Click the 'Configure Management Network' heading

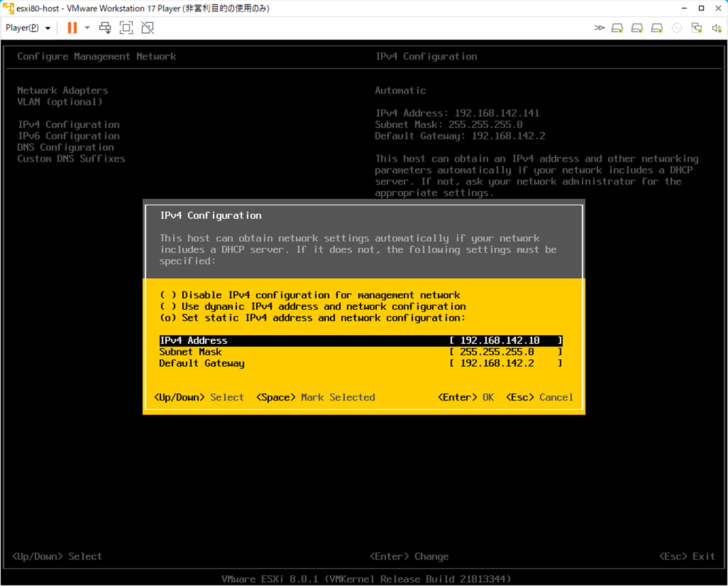[x=97, y=56]
